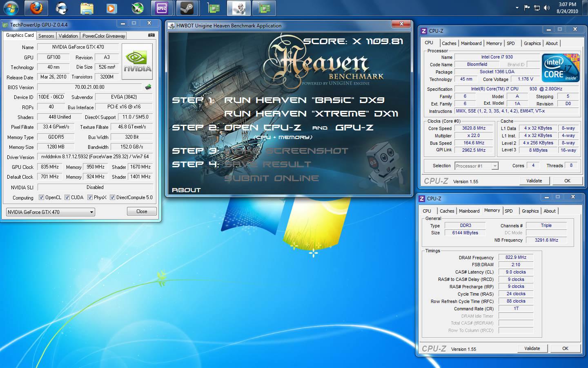Show hidden tray icons arrow

517,8
